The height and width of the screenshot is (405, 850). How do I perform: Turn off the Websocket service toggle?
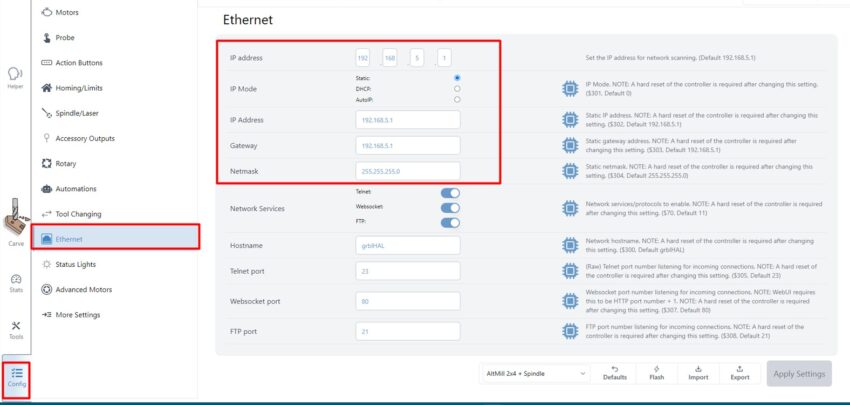[x=450, y=208]
